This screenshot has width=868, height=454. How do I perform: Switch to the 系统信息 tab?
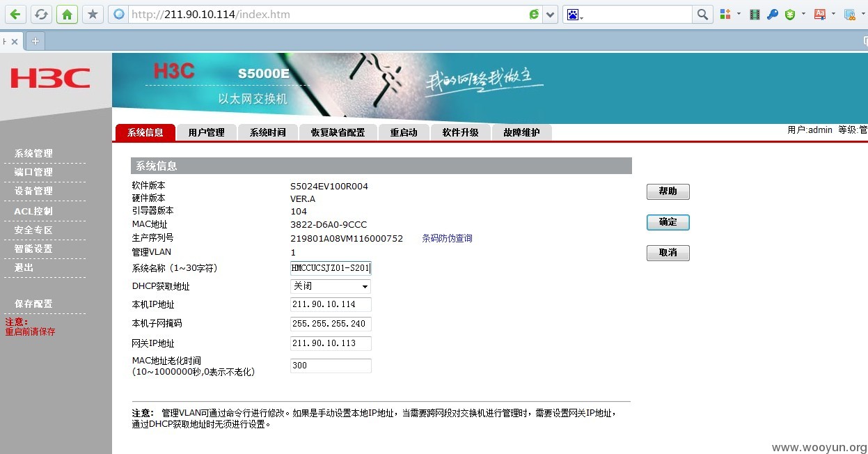145,132
